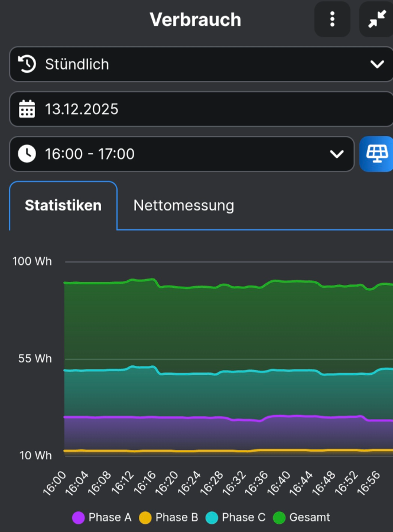Click the chevron arrow on the time range selector

click(337, 154)
